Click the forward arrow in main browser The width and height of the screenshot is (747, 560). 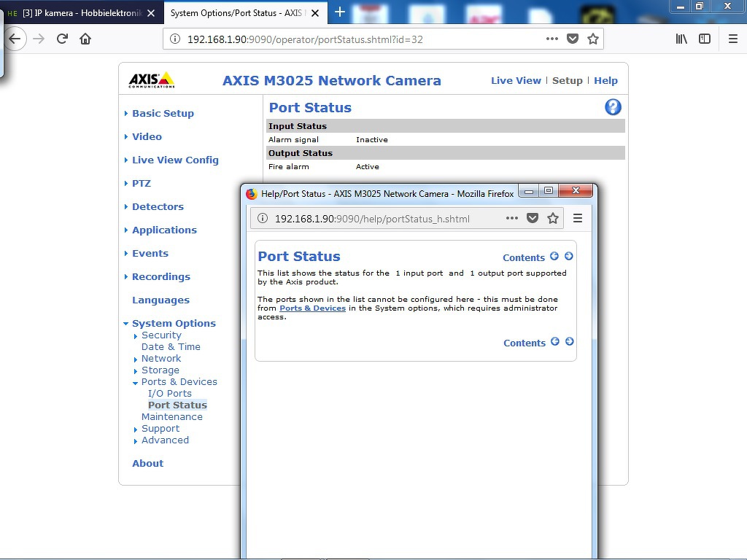click(x=39, y=39)
